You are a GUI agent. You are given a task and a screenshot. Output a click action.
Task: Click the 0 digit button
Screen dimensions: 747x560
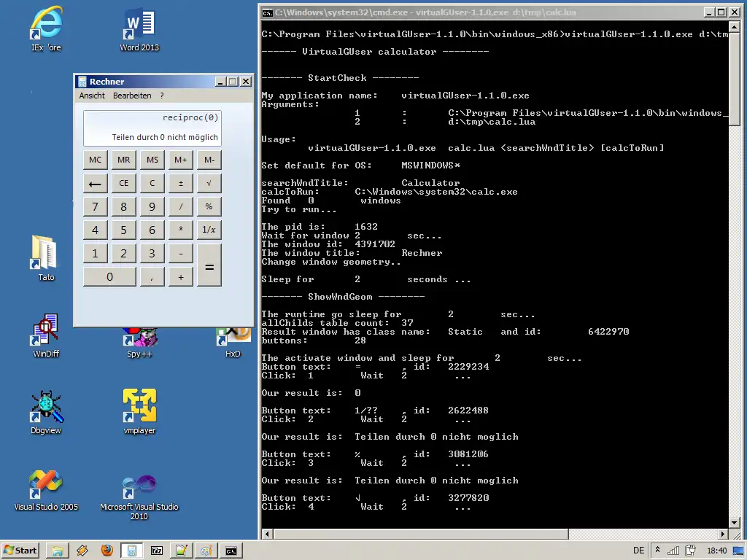pyautogui.click(x=109, y=276)
